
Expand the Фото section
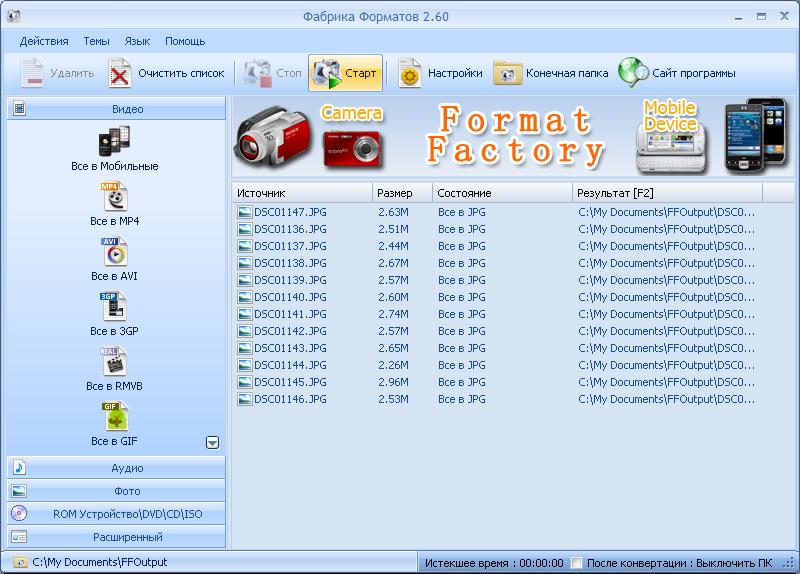[116, 491]
